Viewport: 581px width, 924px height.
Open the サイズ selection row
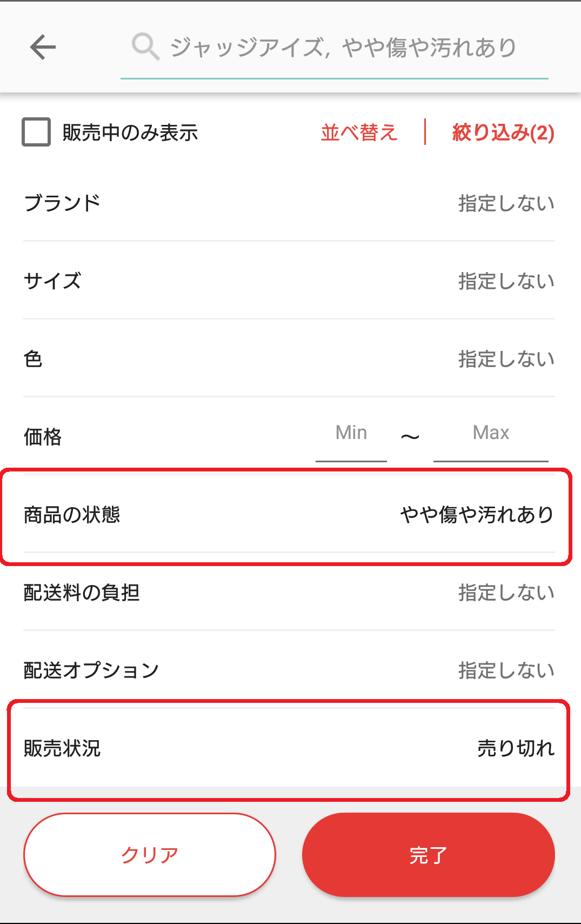pos(289,281)
